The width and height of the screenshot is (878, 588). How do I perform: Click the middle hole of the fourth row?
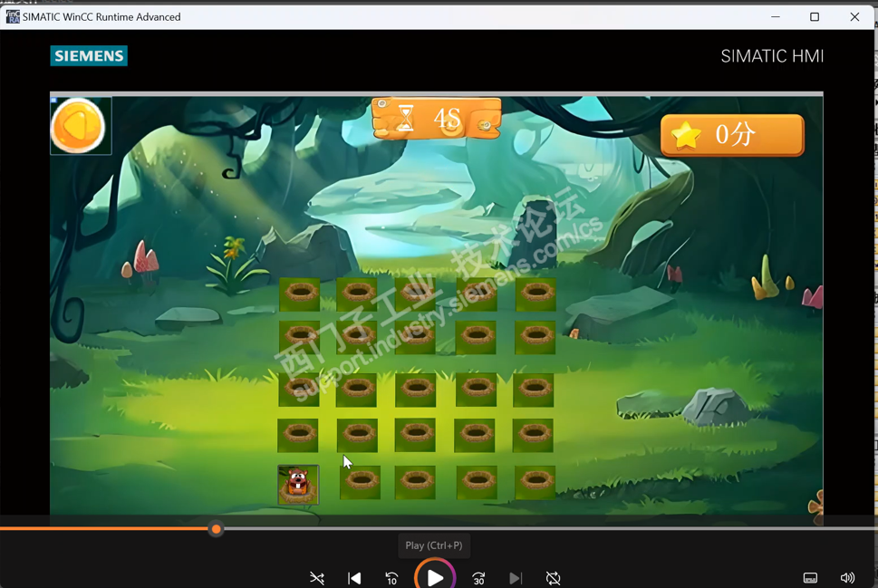coord(415,435)
